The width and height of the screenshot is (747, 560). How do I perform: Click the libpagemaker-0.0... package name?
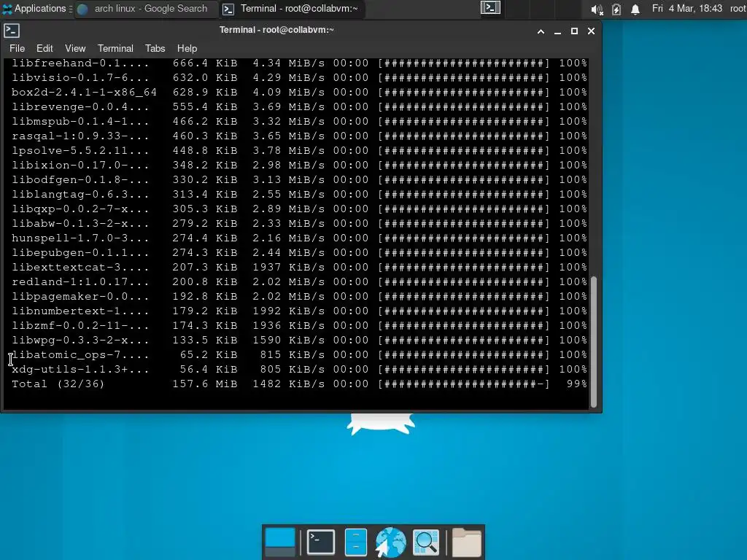(x=80, y=297)
